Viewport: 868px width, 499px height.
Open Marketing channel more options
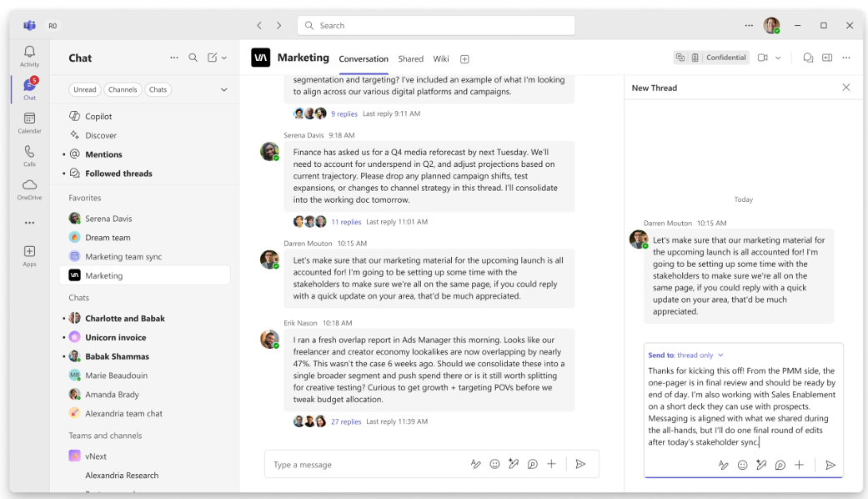point(845,58)
